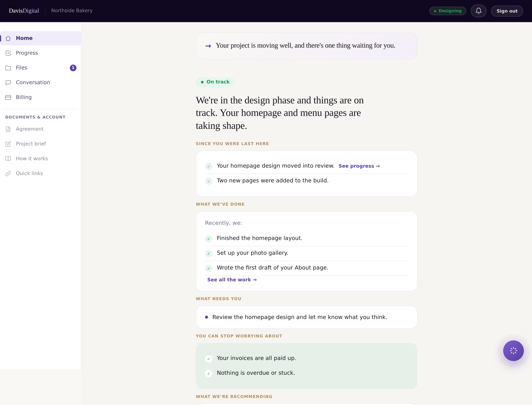532x405 pixels.
Task: Click the Sign out button
Action: point(507,11)
